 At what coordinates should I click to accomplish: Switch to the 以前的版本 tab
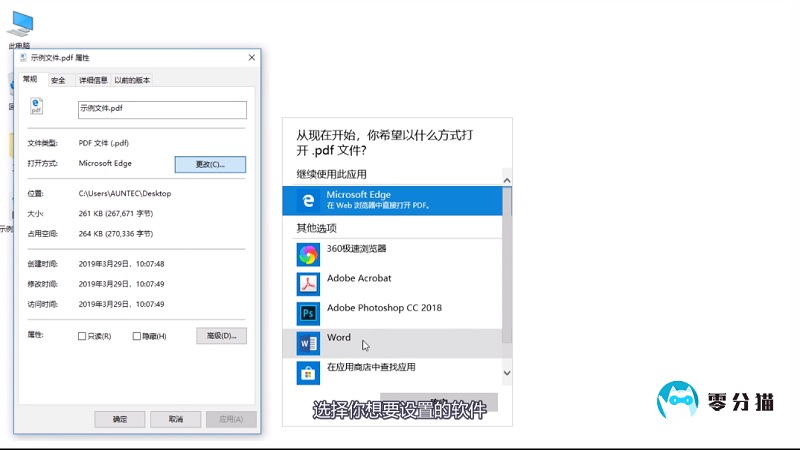tap(132, 80)
